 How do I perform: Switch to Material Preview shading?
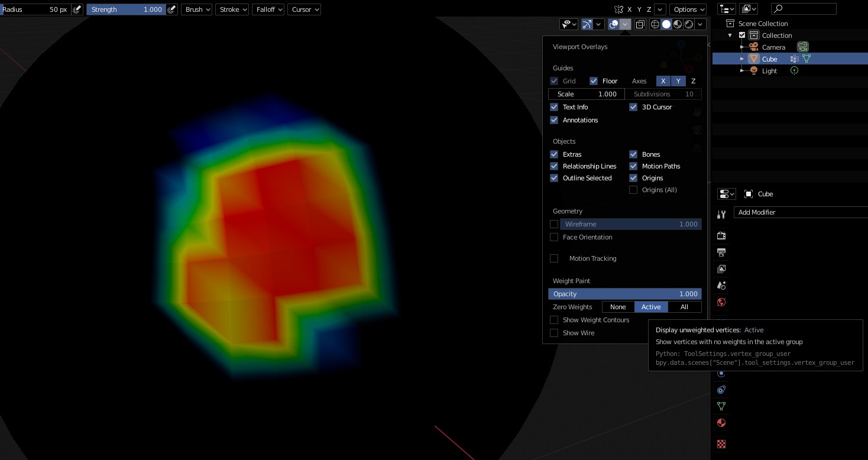click(x=678, y=24)
